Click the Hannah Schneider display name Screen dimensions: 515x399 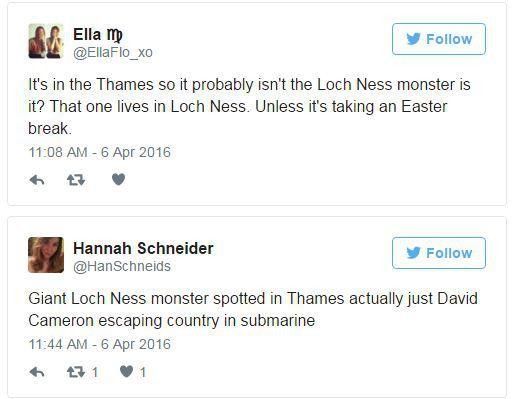[143, 248]
